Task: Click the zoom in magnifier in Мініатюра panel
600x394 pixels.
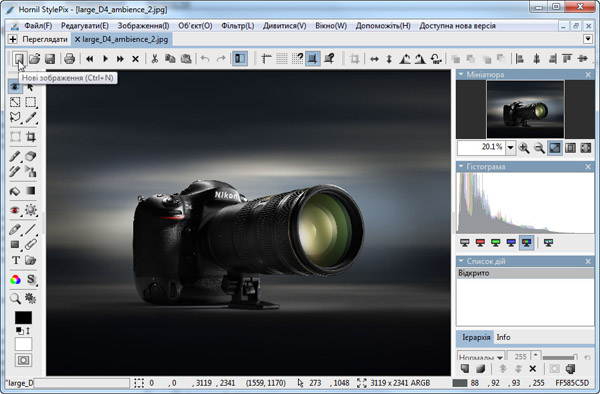Action: click(524, 148)
